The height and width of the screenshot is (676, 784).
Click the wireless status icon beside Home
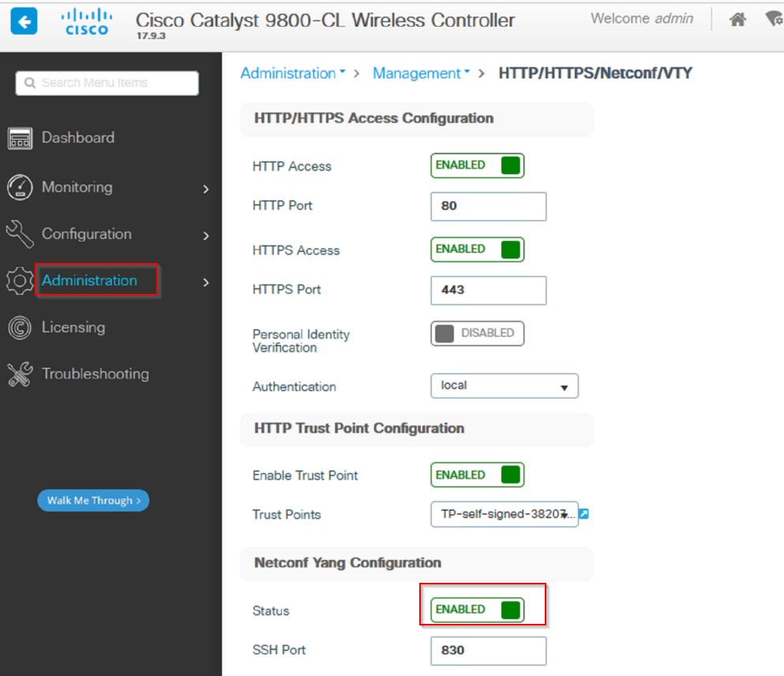(x=775, y=19)
